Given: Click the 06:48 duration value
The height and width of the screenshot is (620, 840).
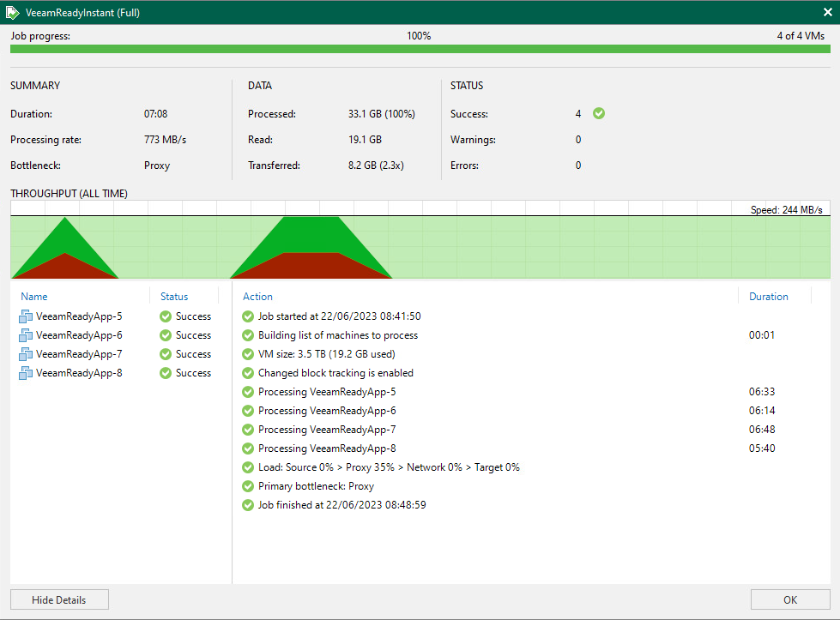Looking at the screenshot, I should click(x=762, y=430).
